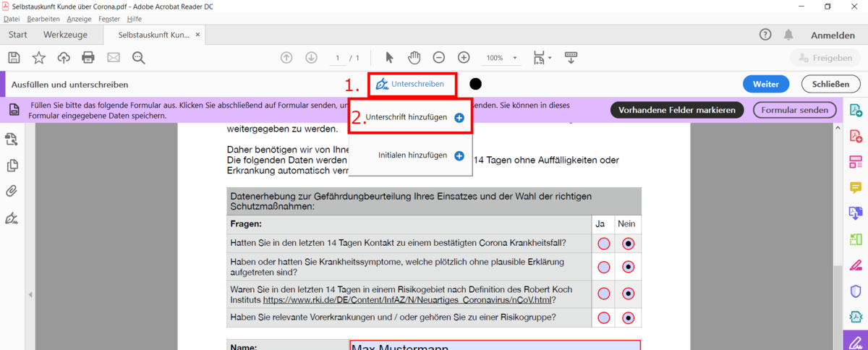Switch to the Werkzeuge tab

pos(65,35)
